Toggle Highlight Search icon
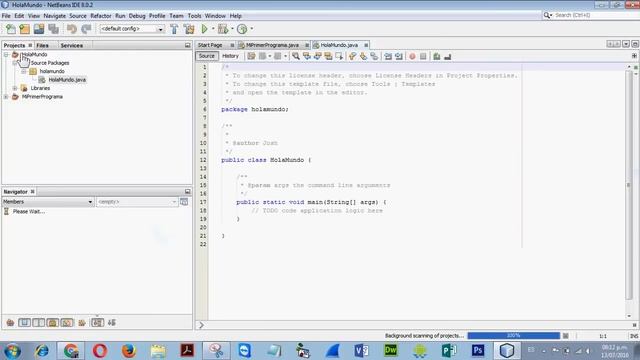Image resolution: width=640 pixels, height=360 pixels. click(x=328, y=56)
